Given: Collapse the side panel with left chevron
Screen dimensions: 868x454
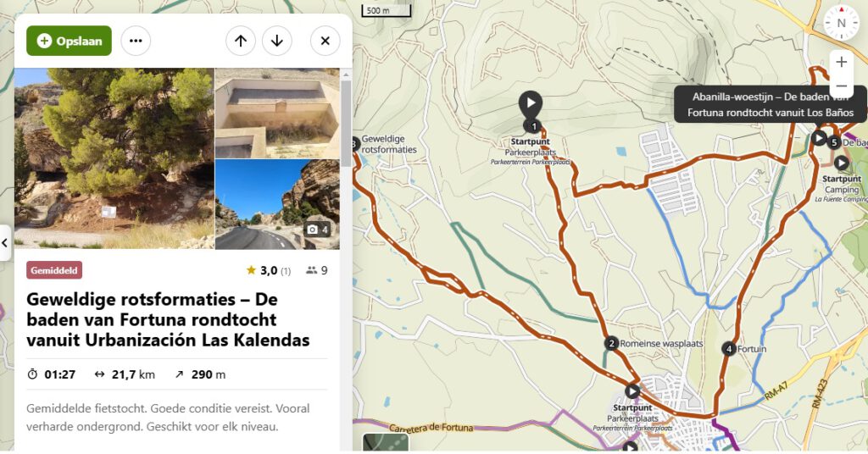Looking at the screenshot, I should click(5, 242).
